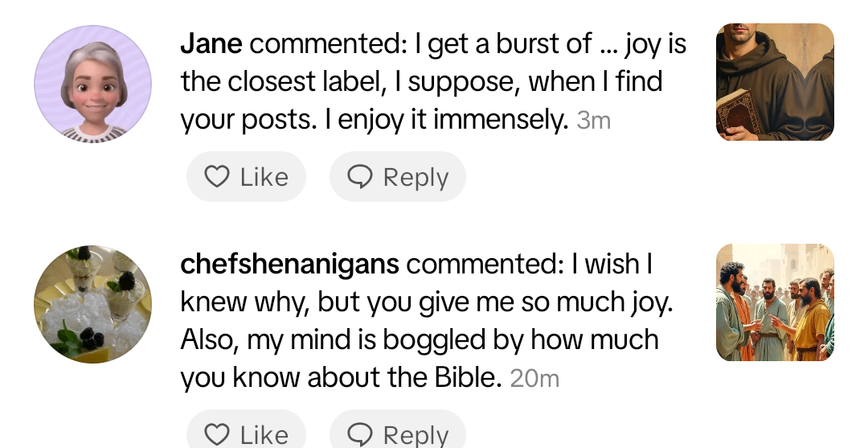The width and height of the screenshot is (868, 448).
Task: Open Jane's cartoon avatar profile picture
Action: point(92,84)
